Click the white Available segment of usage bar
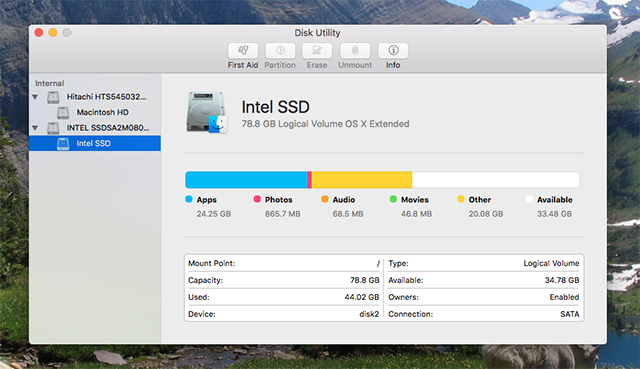The height and width of the screenshot is (369, 640). [496, 180]
